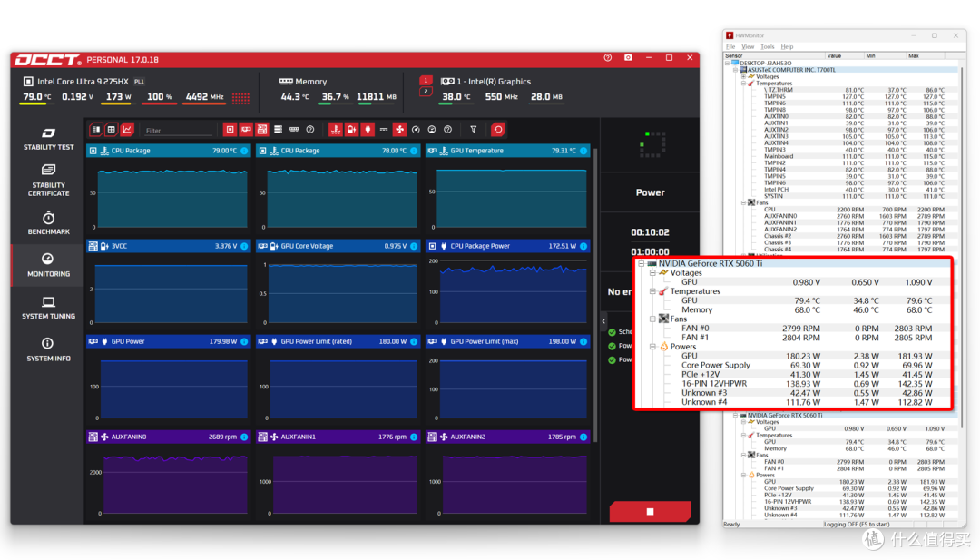
Task: Collapse the DESKTOP-J3AH53O tree node
Action: tap(728, 64)
